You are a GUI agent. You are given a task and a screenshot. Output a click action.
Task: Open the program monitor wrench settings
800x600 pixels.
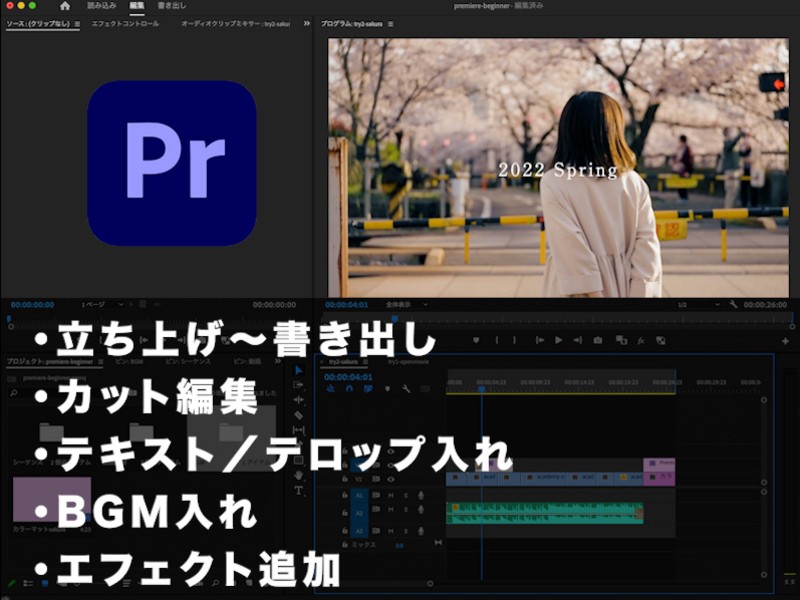733,304
